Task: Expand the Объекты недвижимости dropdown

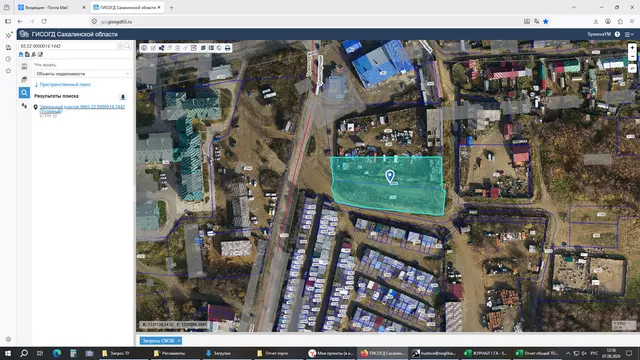Action: click(x=82, y=74)
